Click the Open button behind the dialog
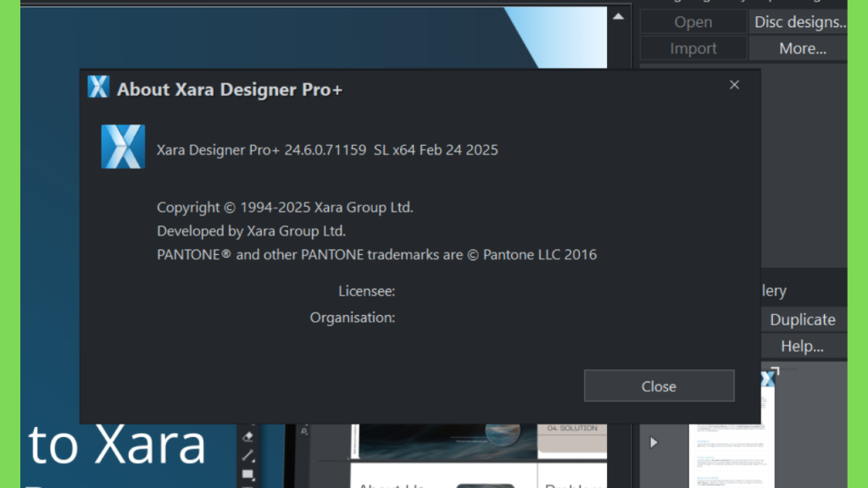The height and width of the screenshot is (488, 868). coord(693,22)
